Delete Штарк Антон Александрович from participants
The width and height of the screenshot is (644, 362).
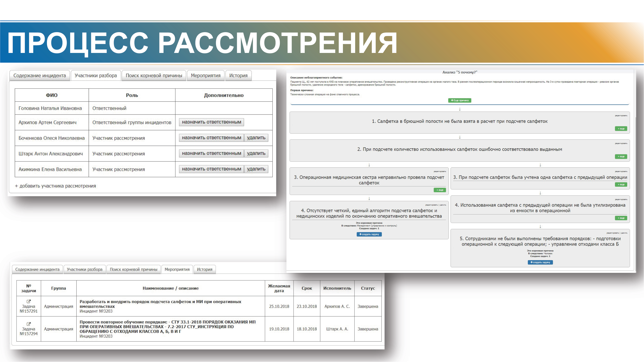256,153
